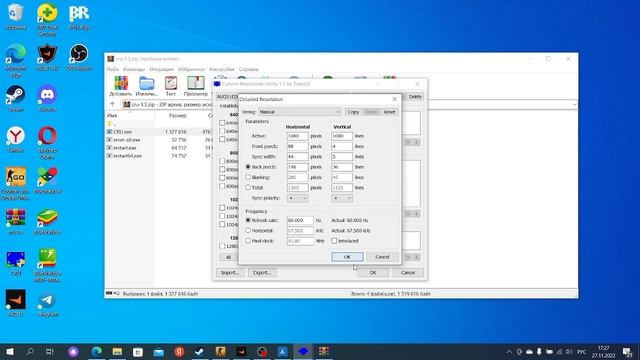Viewport: 640px width, 360px height.
Task: Open the Recycle Bin desktop icon
Action: [x=16, y=17]
